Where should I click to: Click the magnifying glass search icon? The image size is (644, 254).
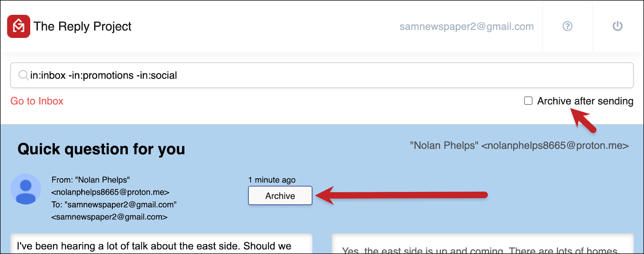point(23,75)
